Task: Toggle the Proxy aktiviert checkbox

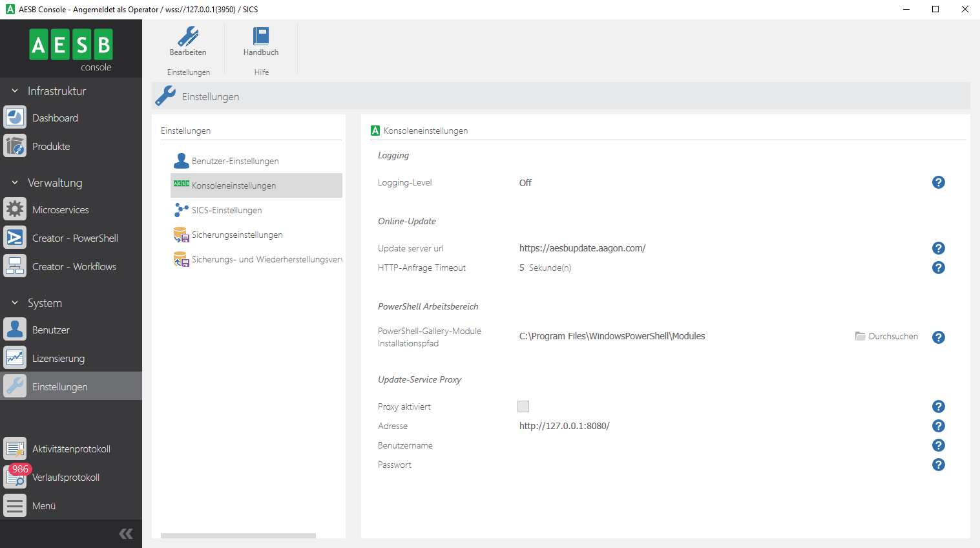Action: tap(523, 406)
